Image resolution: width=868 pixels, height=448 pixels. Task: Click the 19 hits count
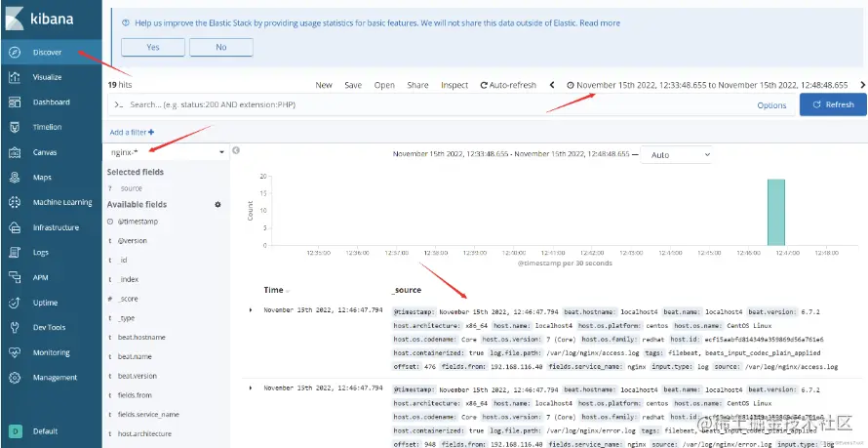point(120,85)
